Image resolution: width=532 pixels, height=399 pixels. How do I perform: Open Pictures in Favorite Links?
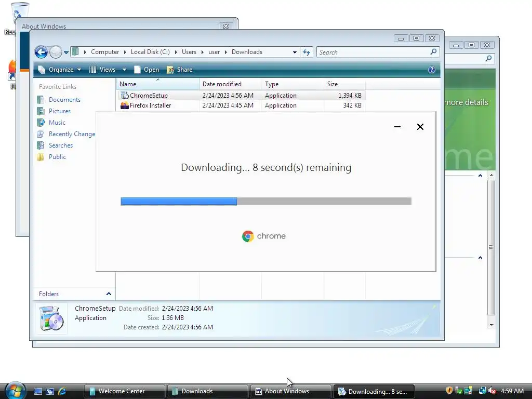click(x=60, y=111)
